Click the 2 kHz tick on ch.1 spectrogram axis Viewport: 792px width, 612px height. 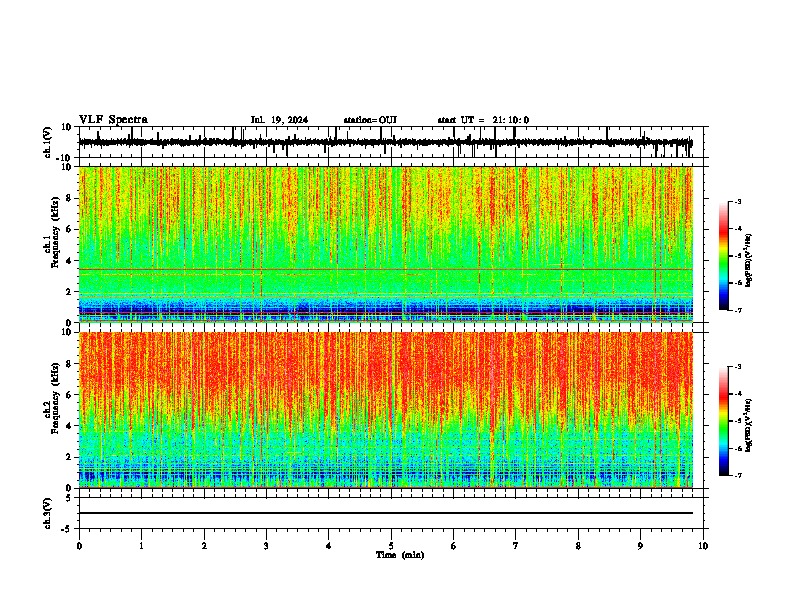coord(69,291)
